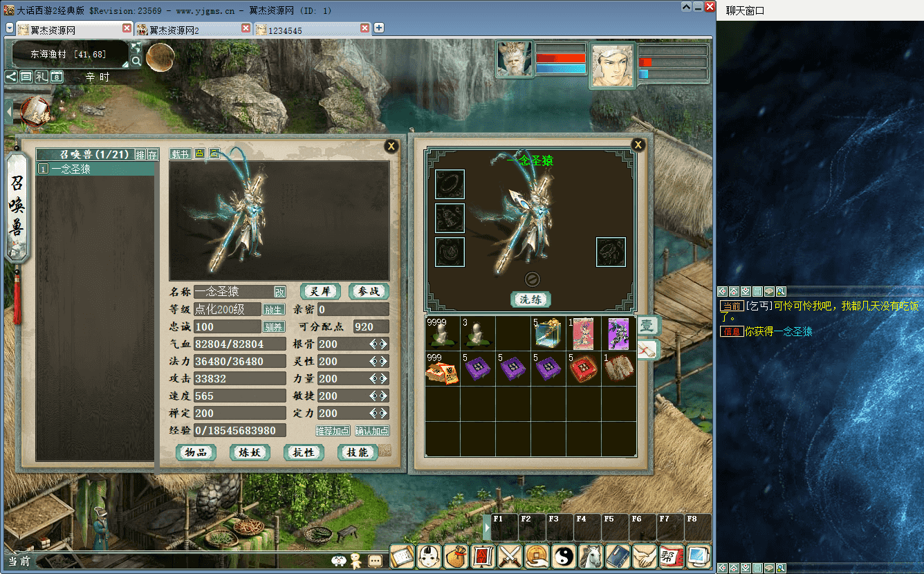Viewport: 924px width, 574px height.
Task: Click the share icon under location panel
Action: 11,77
